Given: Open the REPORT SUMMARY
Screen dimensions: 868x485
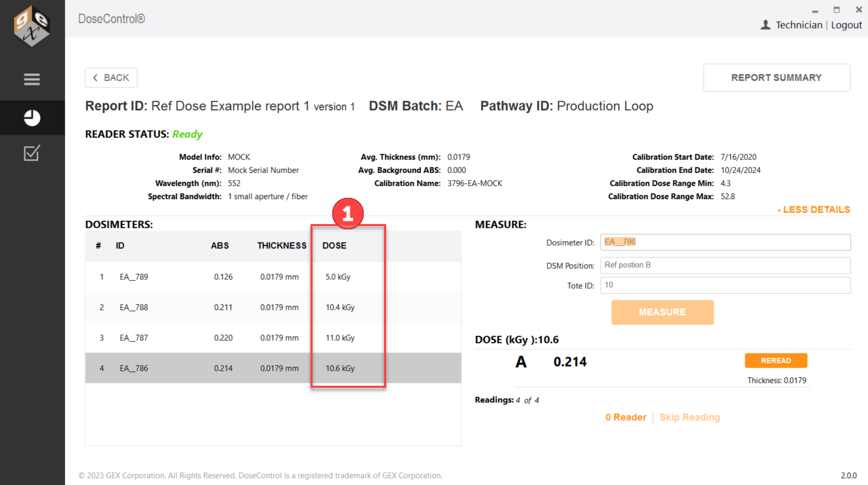Looking at the screenshot, I should [777, 78].
